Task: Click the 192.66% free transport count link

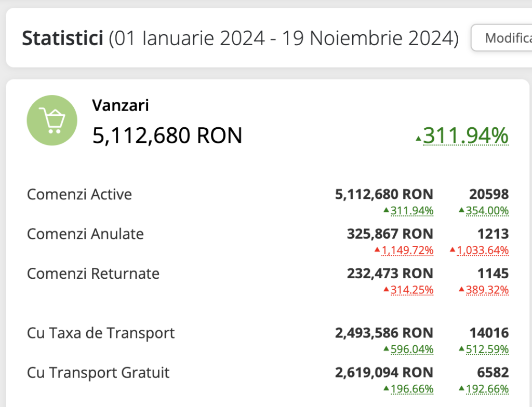Action: click(x=487, y=389)
